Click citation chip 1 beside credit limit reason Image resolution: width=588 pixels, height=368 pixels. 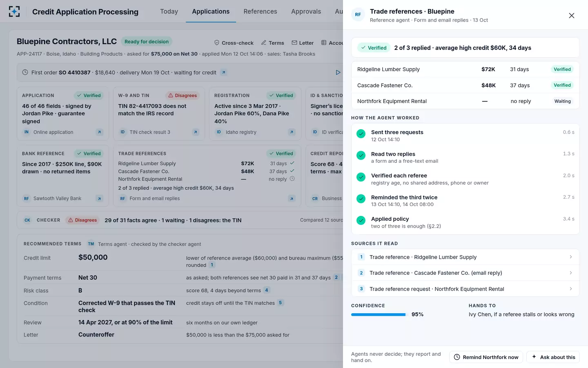(212, 265)
